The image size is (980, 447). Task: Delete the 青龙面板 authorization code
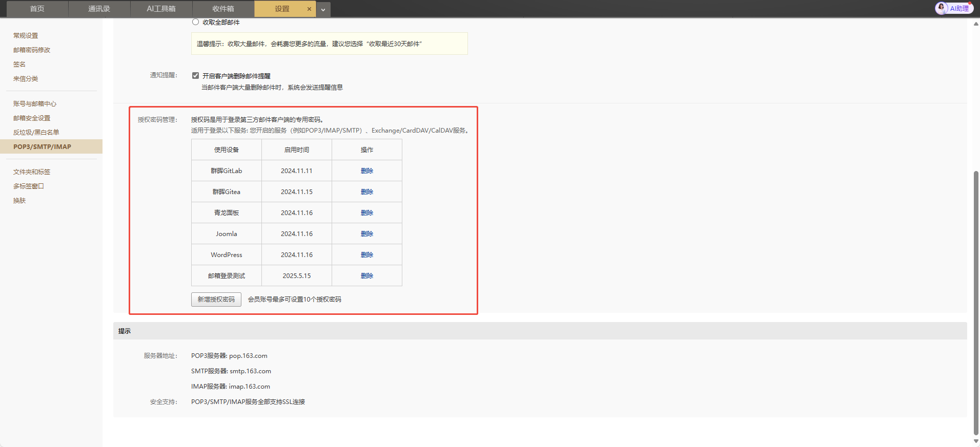pos(367,213)
